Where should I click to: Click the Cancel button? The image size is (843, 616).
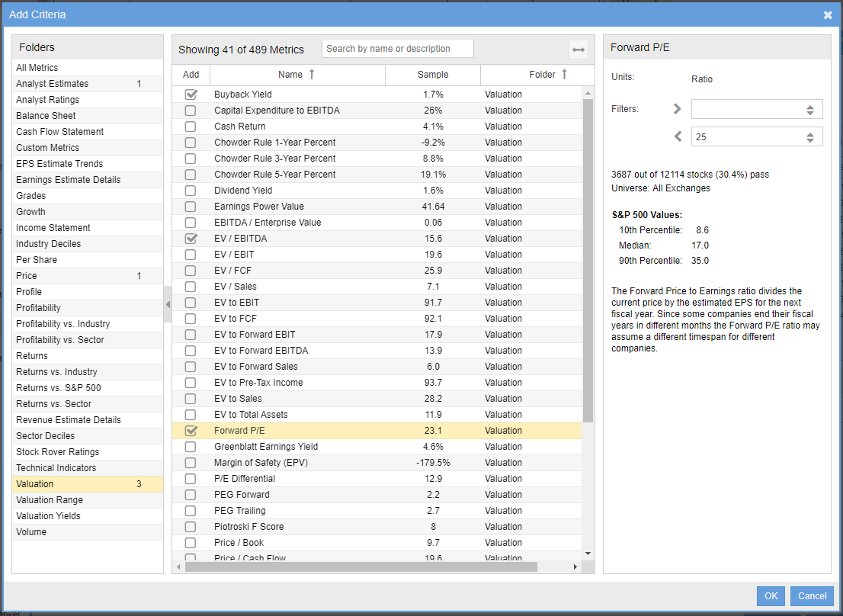pos(812,596)
